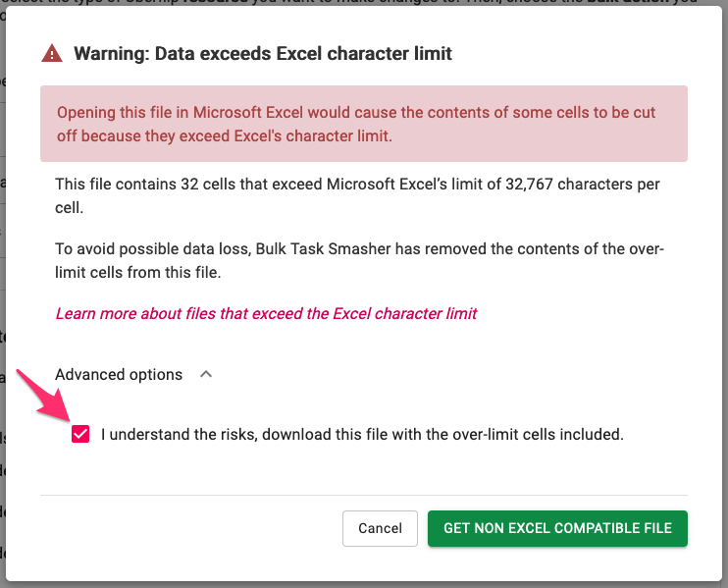The image size is (728, 588).
Task: Collapse Advanced options using the chevron
Action: tap(206, 374)
